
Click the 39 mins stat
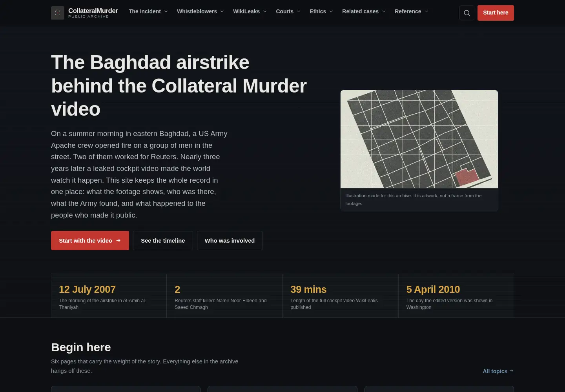[308, 289]
